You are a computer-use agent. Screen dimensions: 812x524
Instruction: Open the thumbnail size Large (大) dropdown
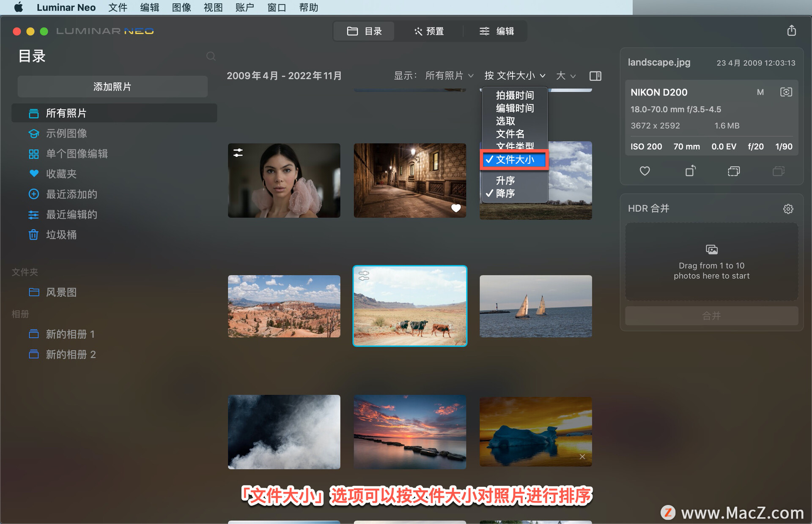click(566, 76)
